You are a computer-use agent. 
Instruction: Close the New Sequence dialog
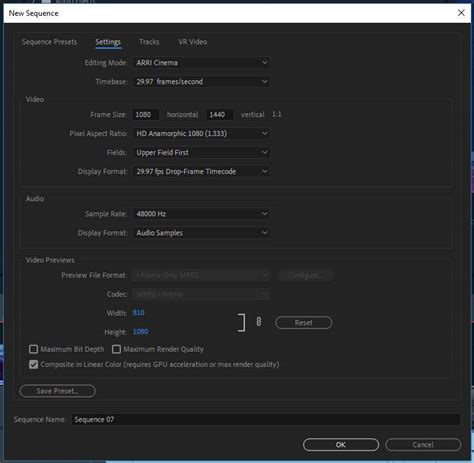point(461,13)
